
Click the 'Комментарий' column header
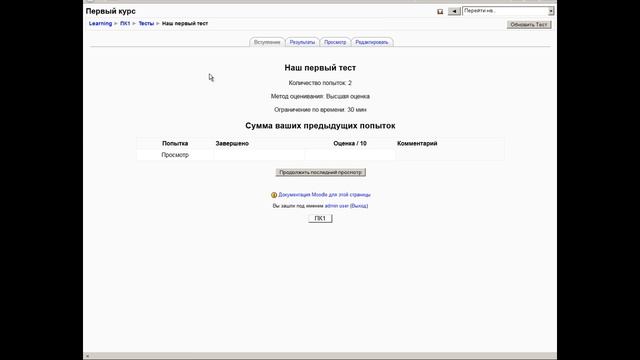[x=417, y=143]
